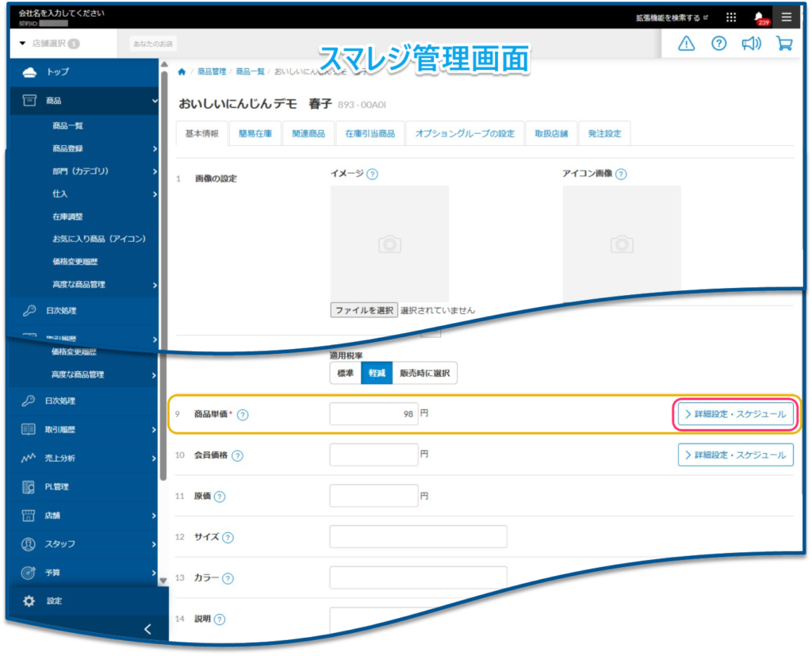Open notification bell with 239 badge
Image resolution: width=812 pixels, height=656 pixels.
(x=760, y=17)
